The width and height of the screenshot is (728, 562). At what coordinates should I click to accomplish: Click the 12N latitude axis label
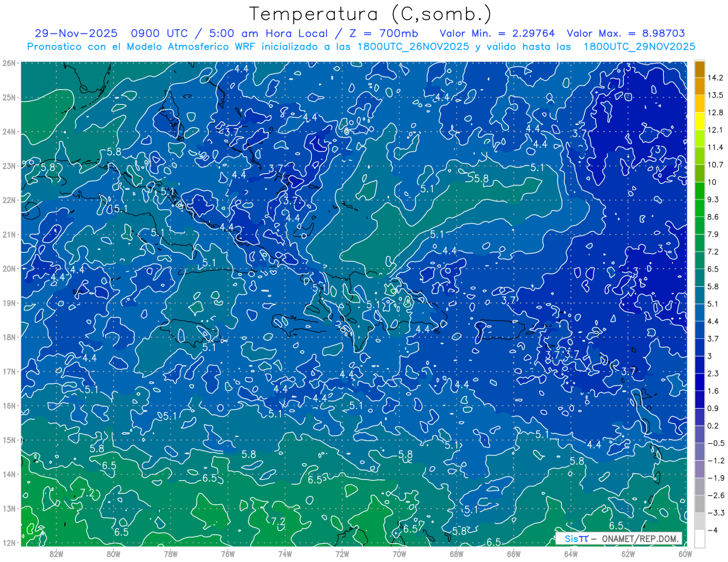pos(9,543)
